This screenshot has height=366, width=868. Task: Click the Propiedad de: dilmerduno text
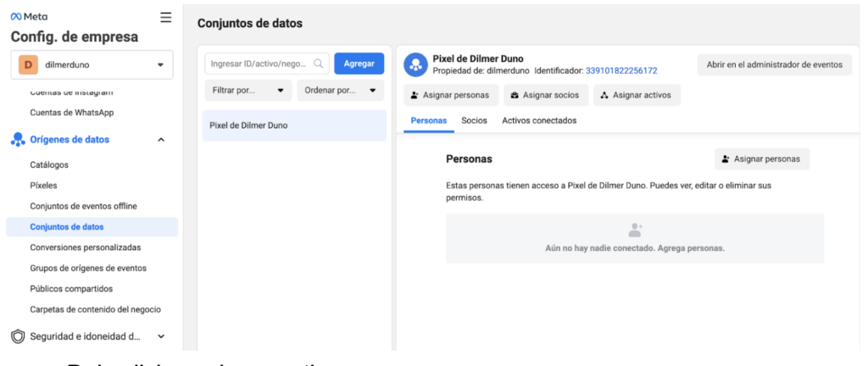(481, 71)
